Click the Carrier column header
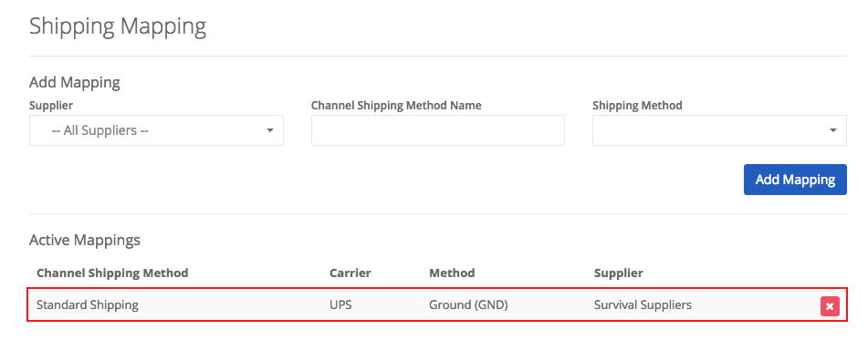 pyautogui.click(x=350, y=273)
